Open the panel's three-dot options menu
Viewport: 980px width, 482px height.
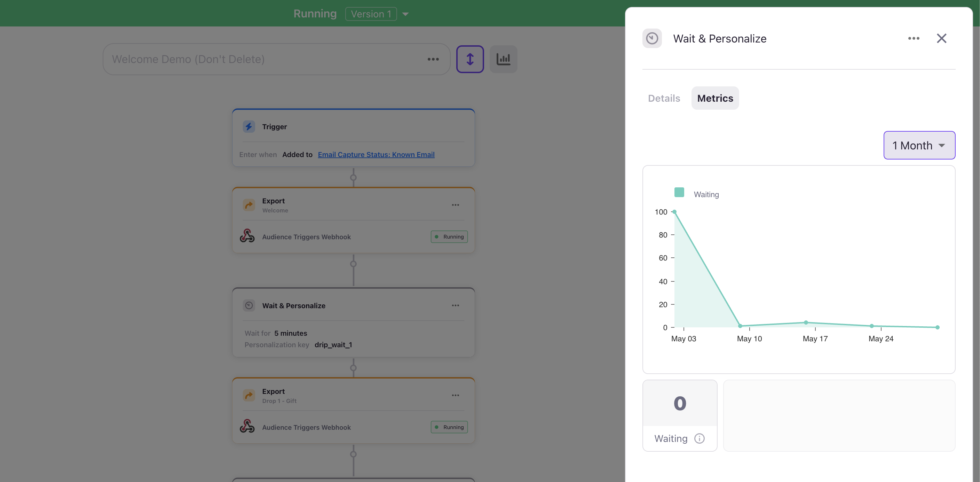coord(914,38)
